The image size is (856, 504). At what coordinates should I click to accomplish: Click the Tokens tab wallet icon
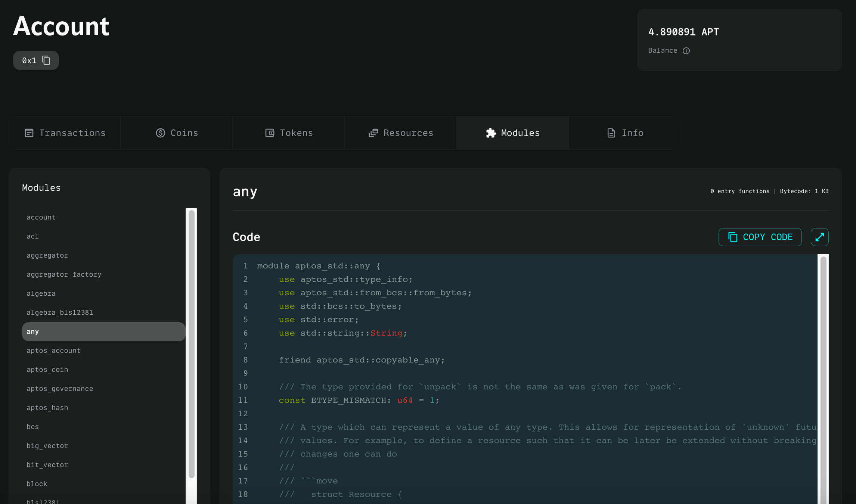point(270,133)
